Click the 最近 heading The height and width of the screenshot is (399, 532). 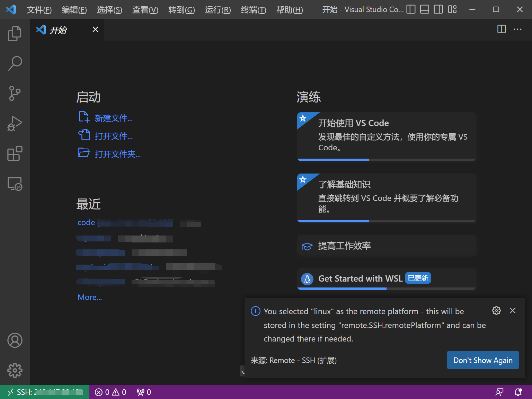click(x=88, y=204)
